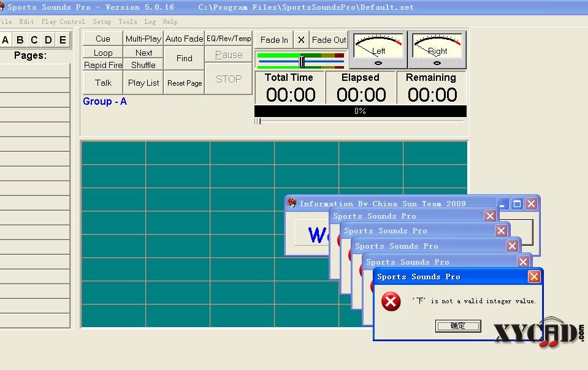Viewport: 588px width, 370px height.
Task: Open the Find function
Action: point(184,58)
